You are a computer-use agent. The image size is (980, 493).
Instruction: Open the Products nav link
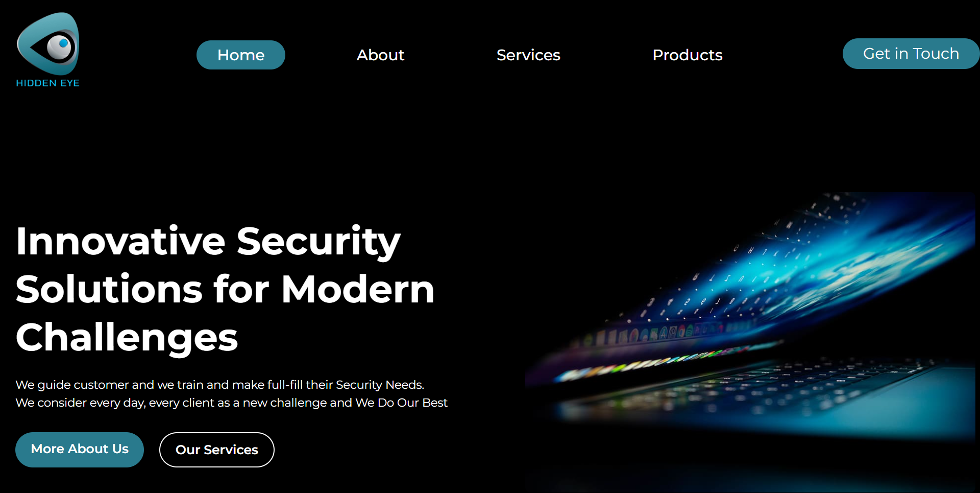coord(688,55)
